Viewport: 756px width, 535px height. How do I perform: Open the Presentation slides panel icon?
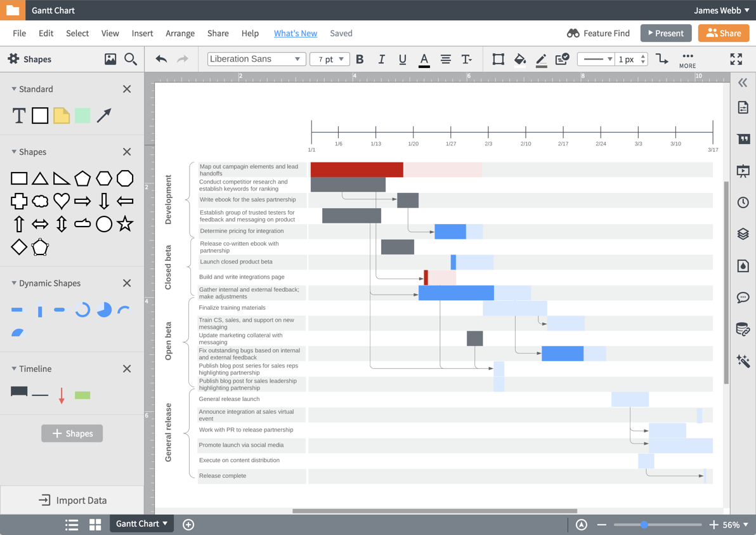pyautogui.click(x=743, y=170)
